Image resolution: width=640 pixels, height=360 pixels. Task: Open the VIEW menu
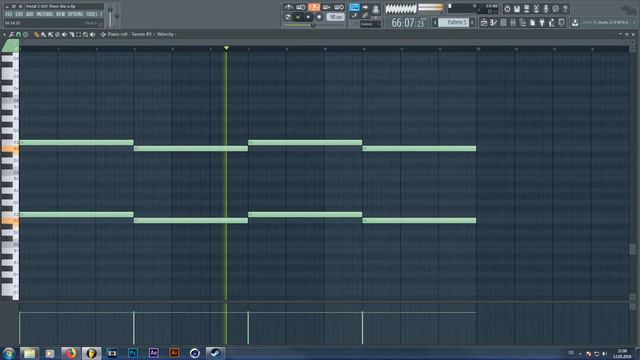[x=60, y=14]
